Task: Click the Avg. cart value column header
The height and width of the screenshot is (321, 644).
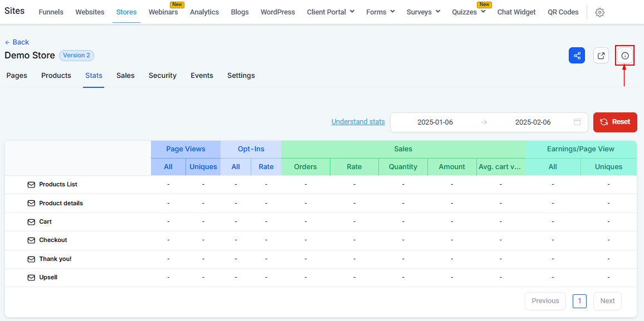Action: click(x=501, y=167)
